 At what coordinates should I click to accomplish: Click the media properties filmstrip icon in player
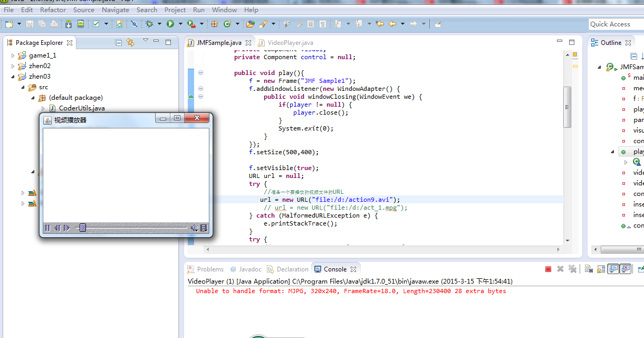tap(204, 228)
